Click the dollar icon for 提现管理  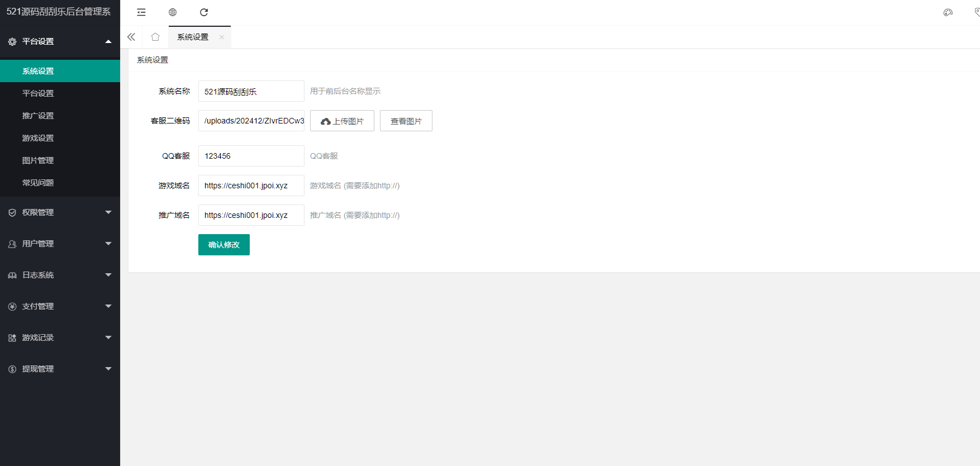12,369
